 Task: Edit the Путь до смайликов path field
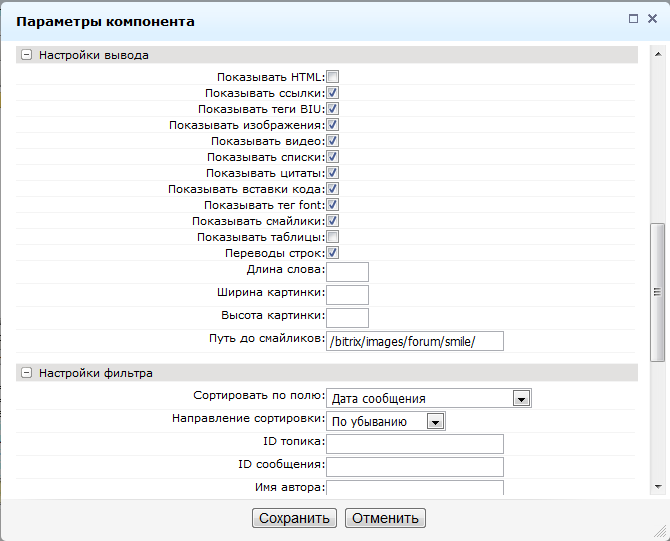(x=415, y=341)
